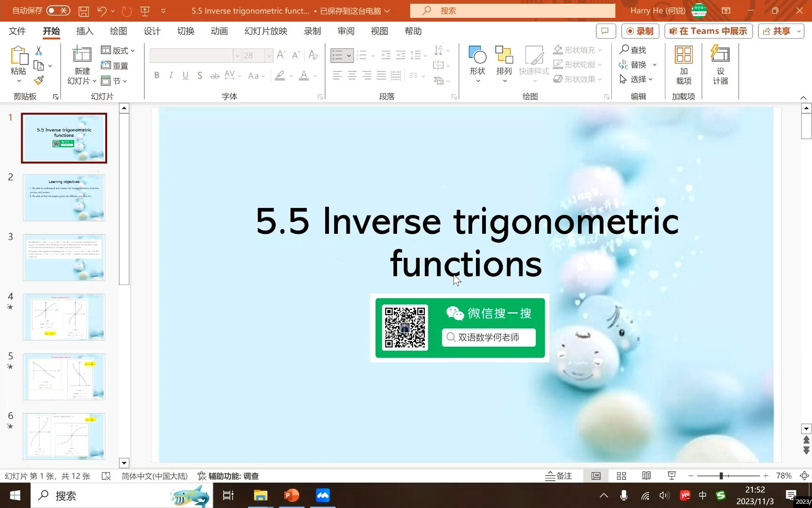Toggle Normal view button in status bar

(596, 476)
